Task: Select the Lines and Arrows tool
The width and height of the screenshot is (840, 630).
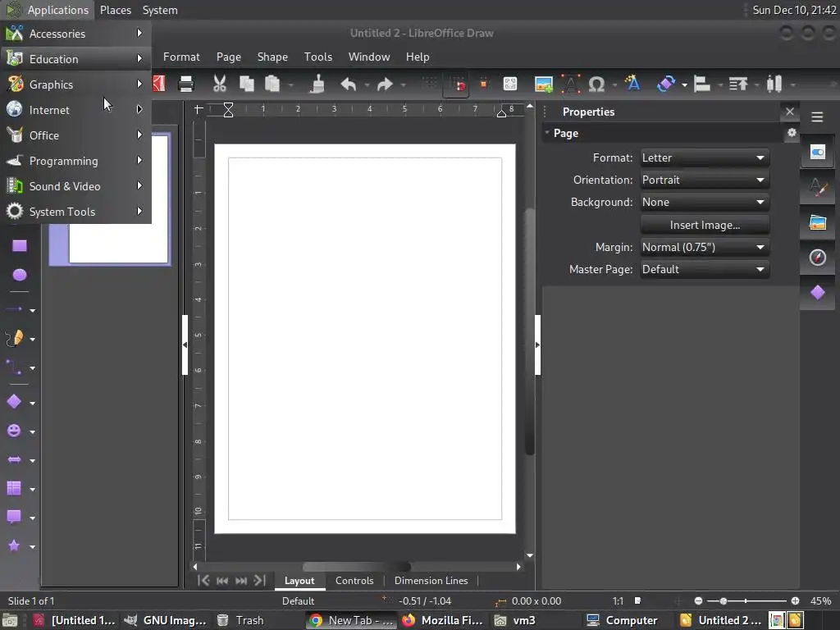Action: pyautogui.click(x=14, y=309)
